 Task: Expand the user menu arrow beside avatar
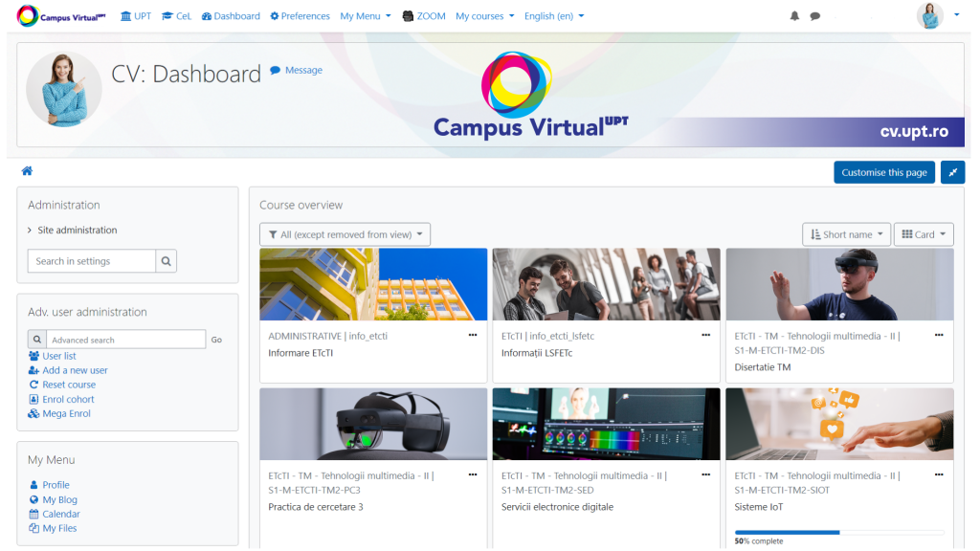click(956, 15)
